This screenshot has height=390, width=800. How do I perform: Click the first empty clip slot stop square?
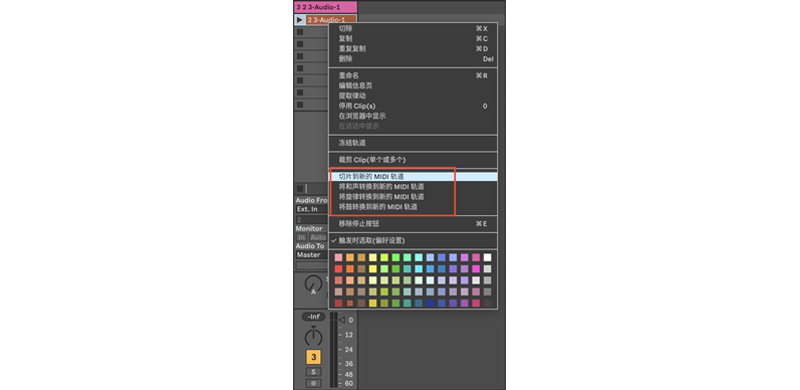[300, 32]
